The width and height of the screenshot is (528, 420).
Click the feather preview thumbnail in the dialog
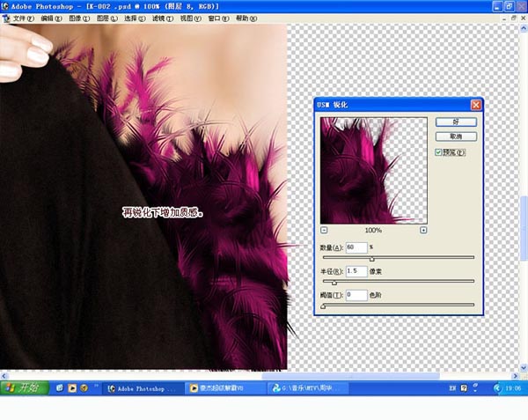[x=374, y=171]
